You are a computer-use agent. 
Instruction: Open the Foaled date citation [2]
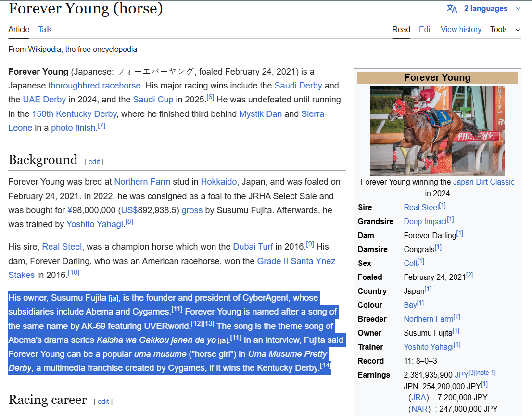click(x=469, y=275)
